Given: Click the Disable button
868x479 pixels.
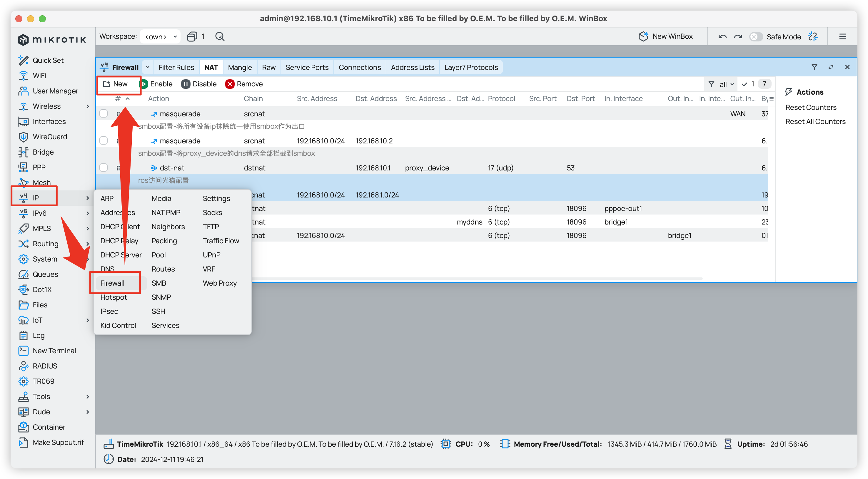Looking at the screenshot, I should click(x=199, y=84).
